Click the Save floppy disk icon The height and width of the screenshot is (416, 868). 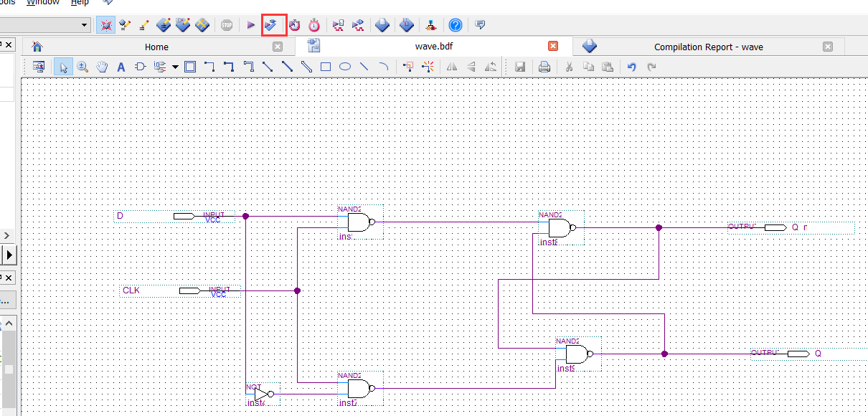point(520,67)
